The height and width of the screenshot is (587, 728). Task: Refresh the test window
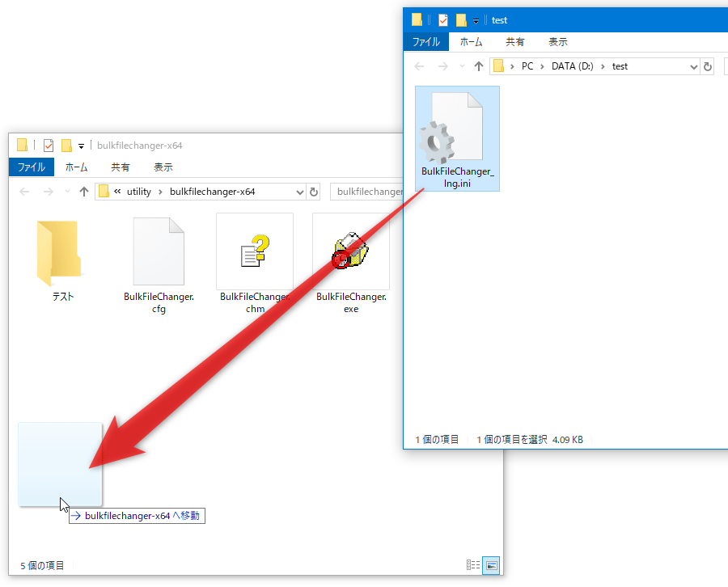tap(708, 66)
